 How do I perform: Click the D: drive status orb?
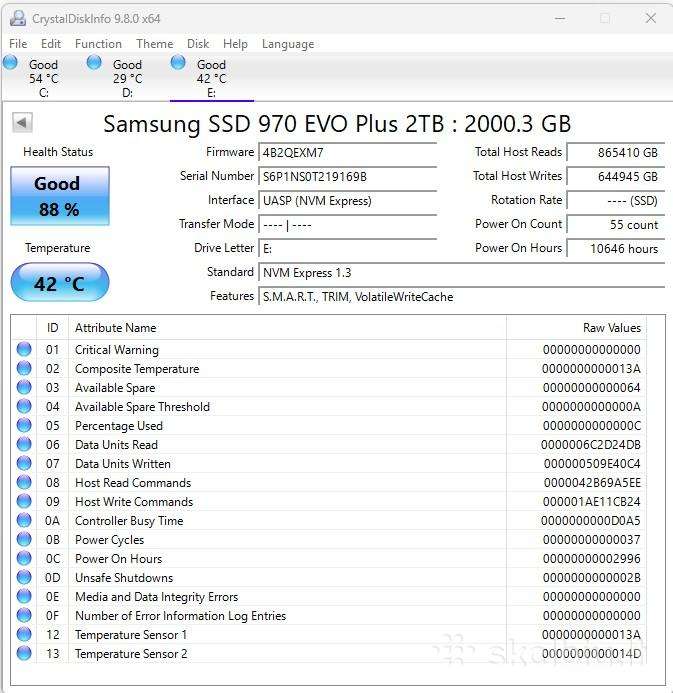[x=94, y=63]
